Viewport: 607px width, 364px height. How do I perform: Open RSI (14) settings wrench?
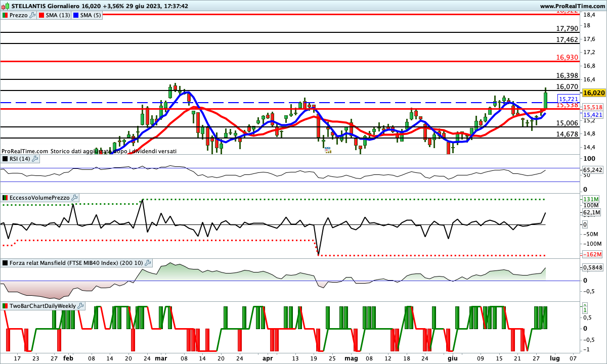click(x=35, y=159)
